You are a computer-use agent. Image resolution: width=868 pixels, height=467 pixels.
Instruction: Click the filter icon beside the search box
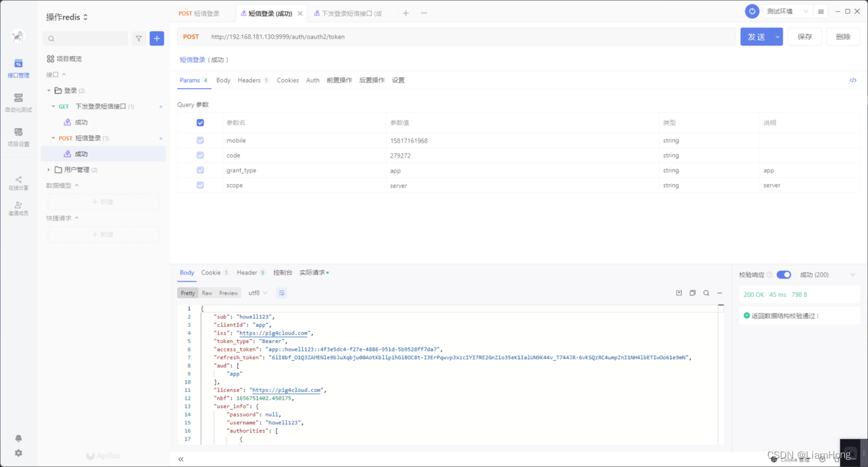coord(139,39)
